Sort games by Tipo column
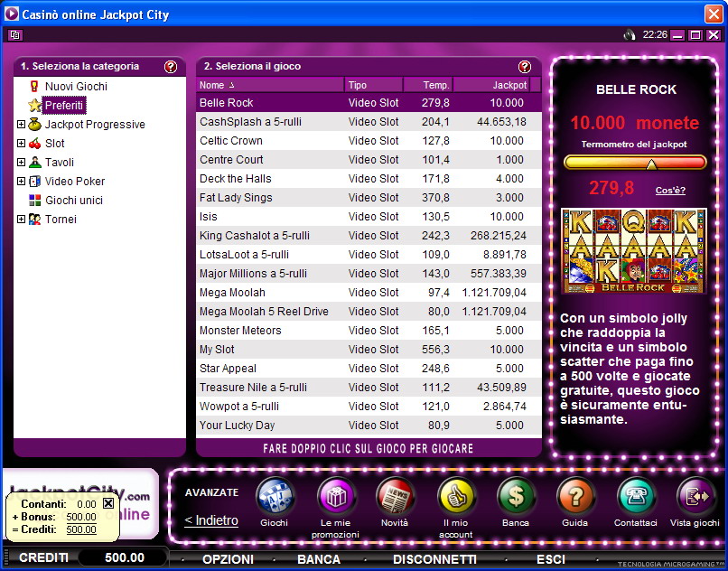Viewport: 728px width, 571px height. 374,85
